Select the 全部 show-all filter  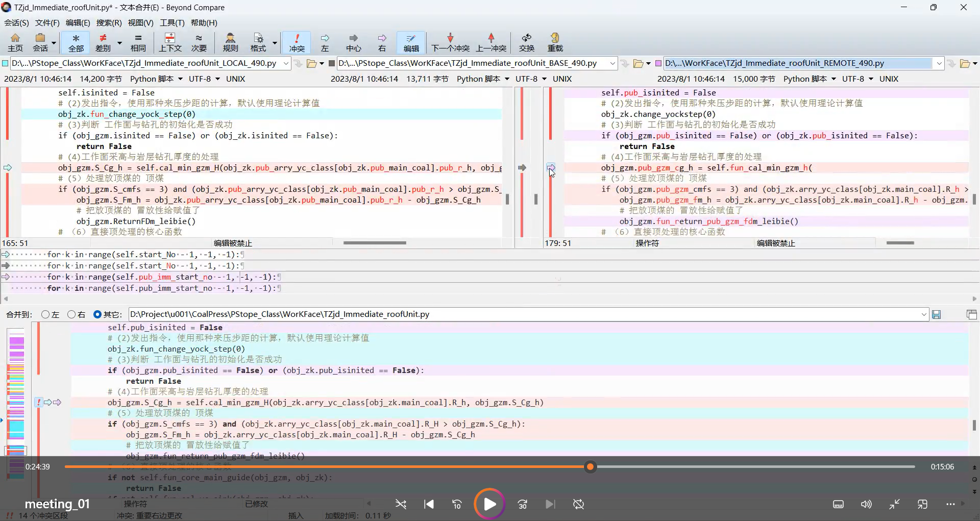point(76,42)
